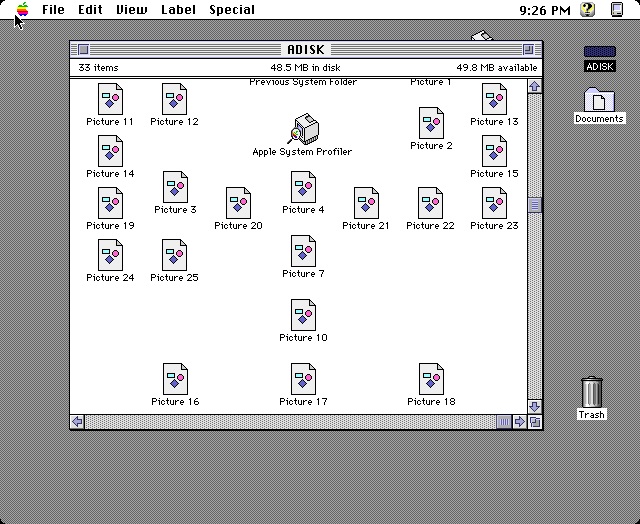Select the Picture 18 file icon
Viewport: 640px width, 524px height.
(431, 379)
